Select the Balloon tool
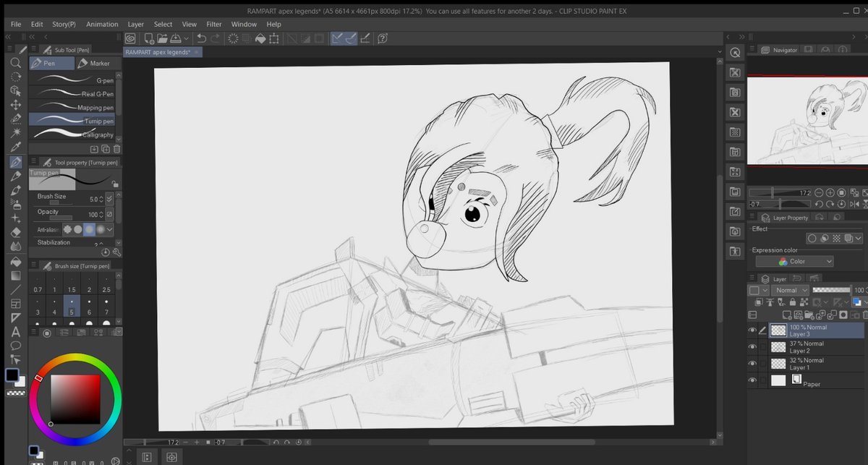 tap(15, 345)
